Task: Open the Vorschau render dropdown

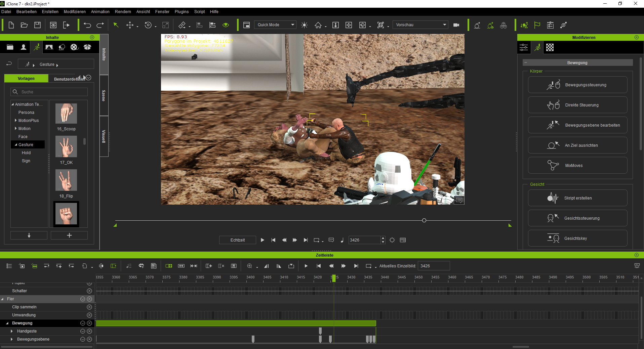Action: click(x=420, y=25)
